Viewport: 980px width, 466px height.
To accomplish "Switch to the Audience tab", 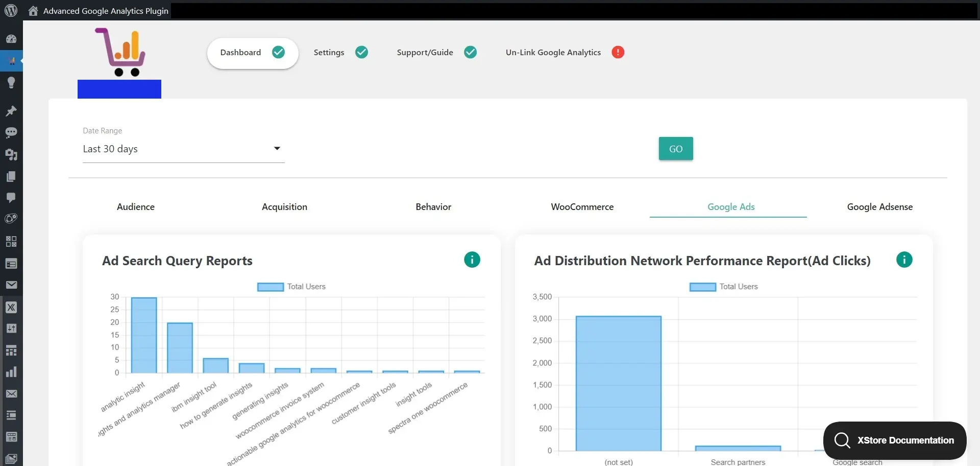I will point(136,207).
